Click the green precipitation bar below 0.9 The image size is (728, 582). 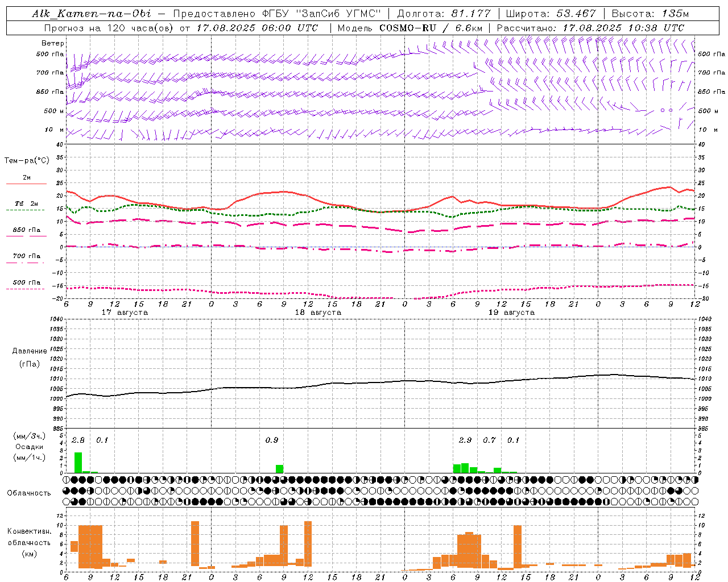coord(279,469)
